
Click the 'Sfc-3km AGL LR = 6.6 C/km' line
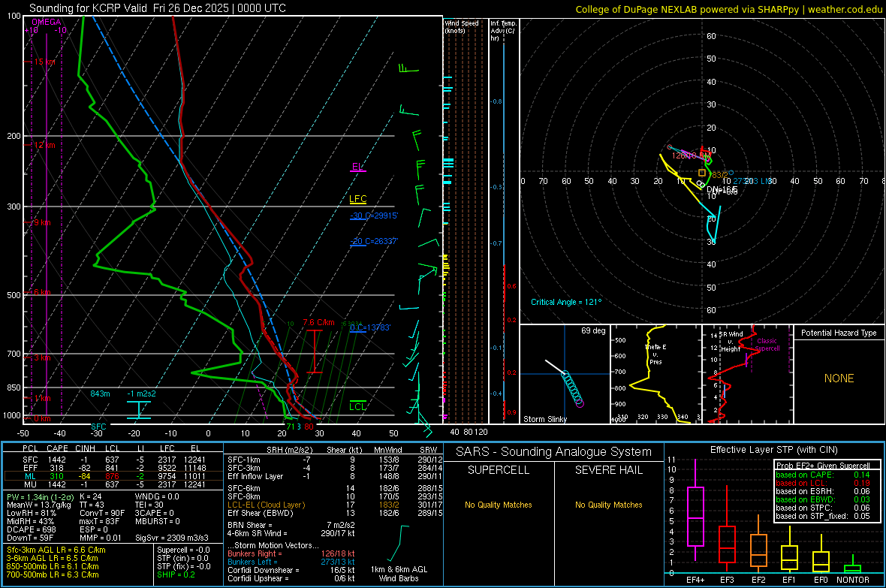[56, 550]
